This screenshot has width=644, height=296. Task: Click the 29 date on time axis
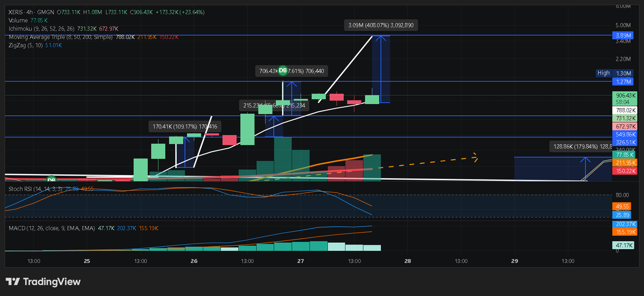click(x=514, y=261)
